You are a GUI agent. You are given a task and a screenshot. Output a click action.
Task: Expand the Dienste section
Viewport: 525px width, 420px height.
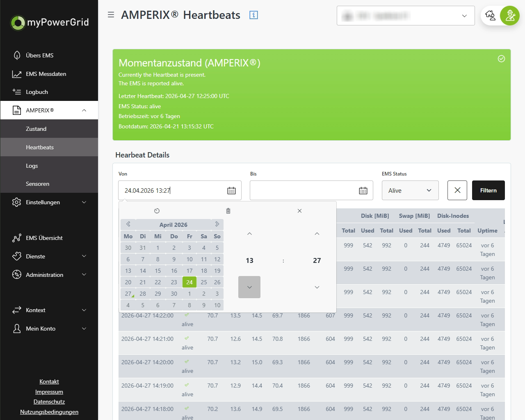pos(49,256)
